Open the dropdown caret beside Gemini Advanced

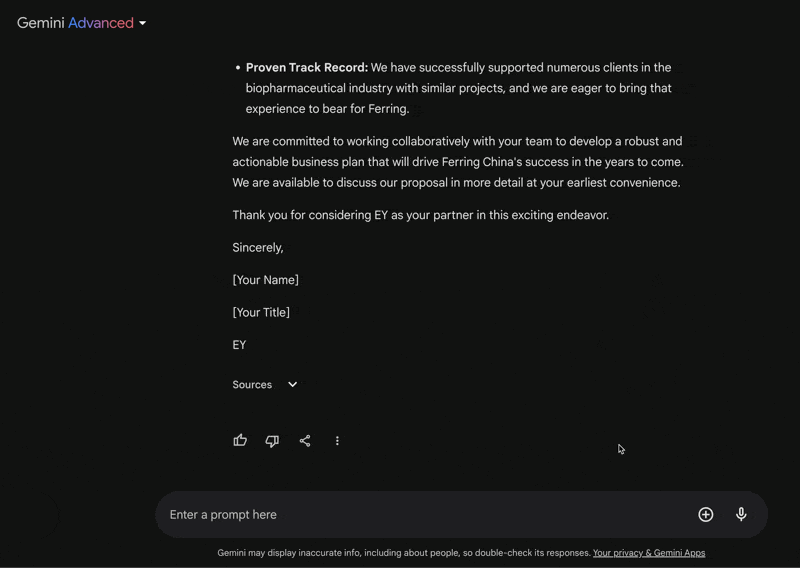(x=143, y=23)
